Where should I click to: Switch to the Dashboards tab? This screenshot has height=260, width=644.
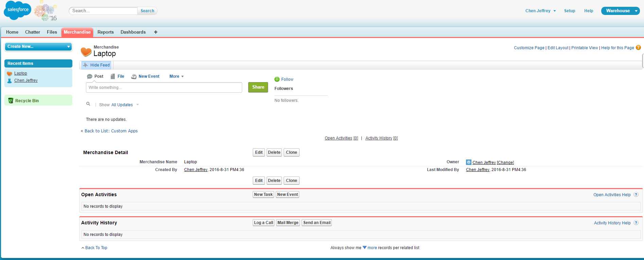tap(133, 32)
